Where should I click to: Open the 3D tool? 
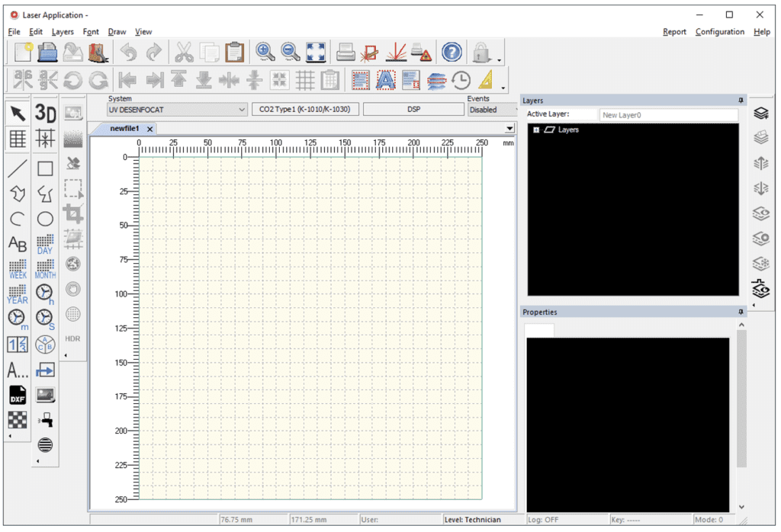point(45,114)
